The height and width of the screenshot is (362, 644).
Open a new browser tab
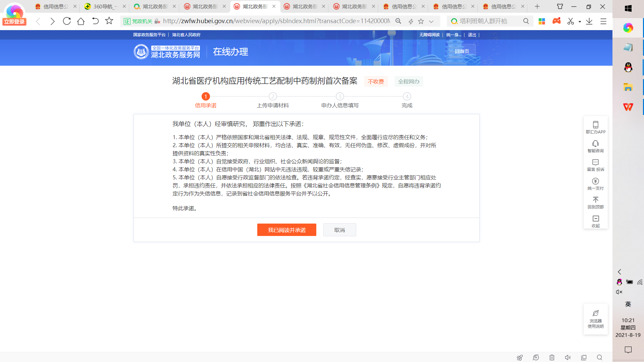point(537,6)
